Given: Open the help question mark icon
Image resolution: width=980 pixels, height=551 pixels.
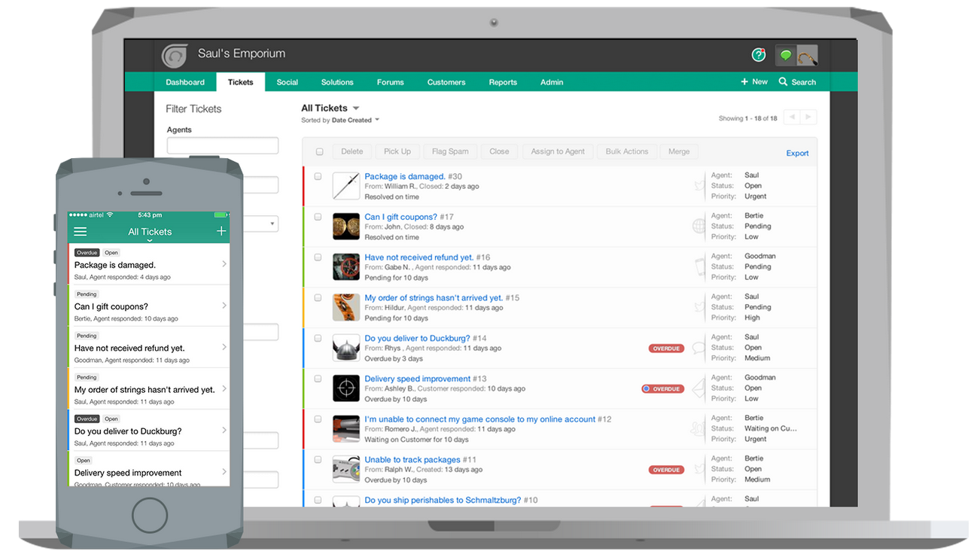Looking at the screenshot, I should coord(759,54).
